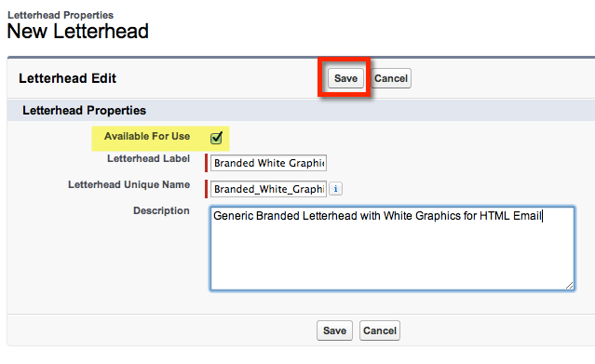Click the highlighted Save button at top

click(345, 78)
